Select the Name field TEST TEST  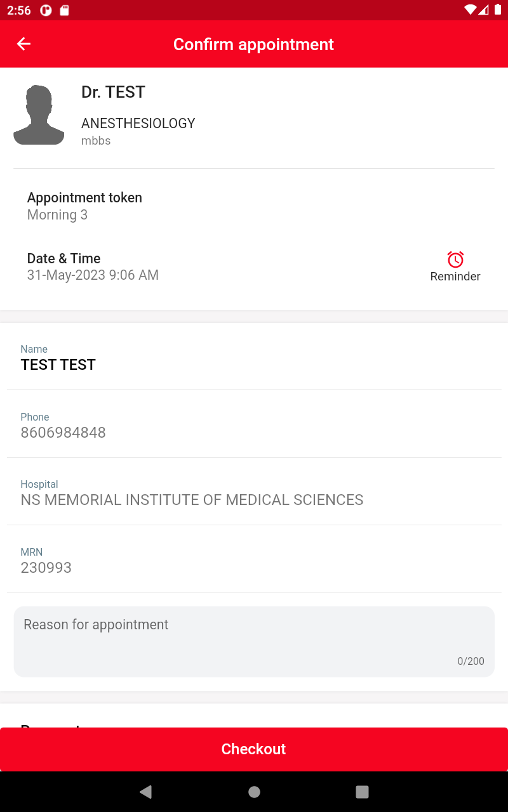[254, 357]
